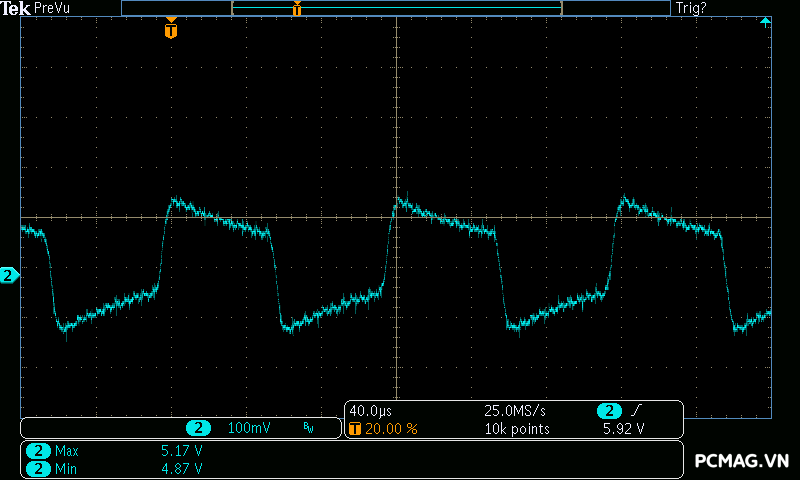
Task: Click the cyan trigger level arrow at top right
Action: 765,22
